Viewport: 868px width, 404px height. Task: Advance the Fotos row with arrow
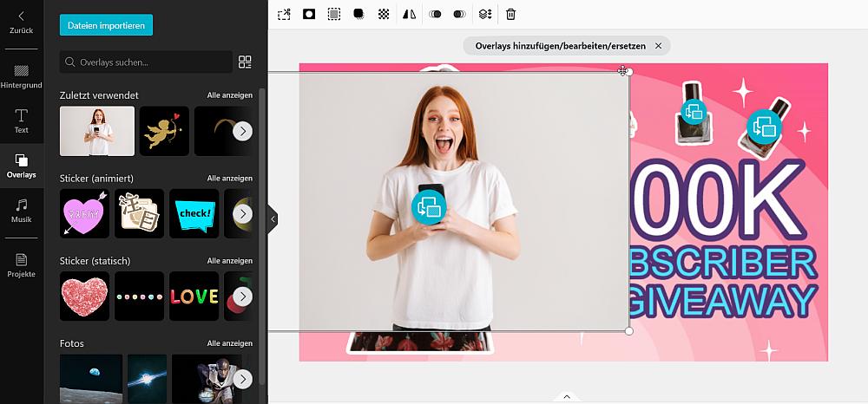242,379
